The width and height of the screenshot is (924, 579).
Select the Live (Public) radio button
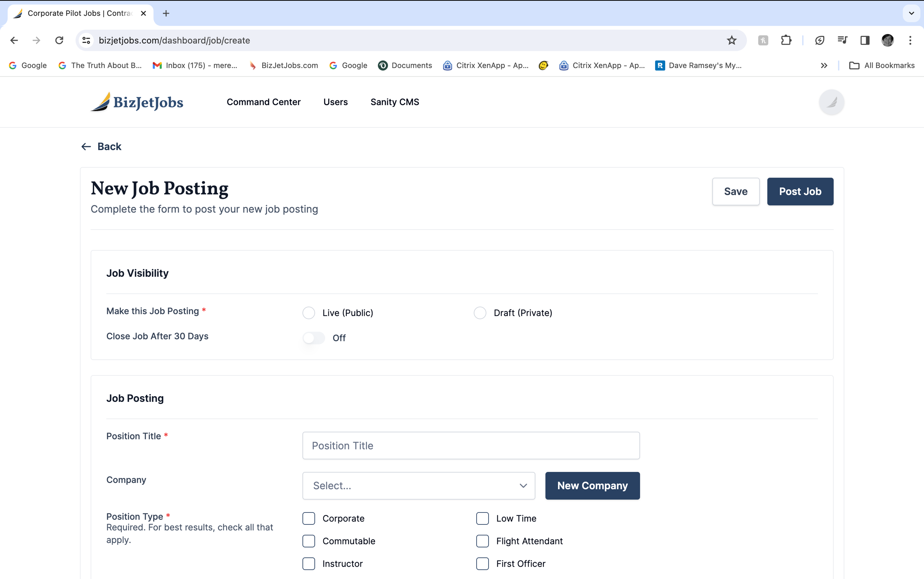309,313
